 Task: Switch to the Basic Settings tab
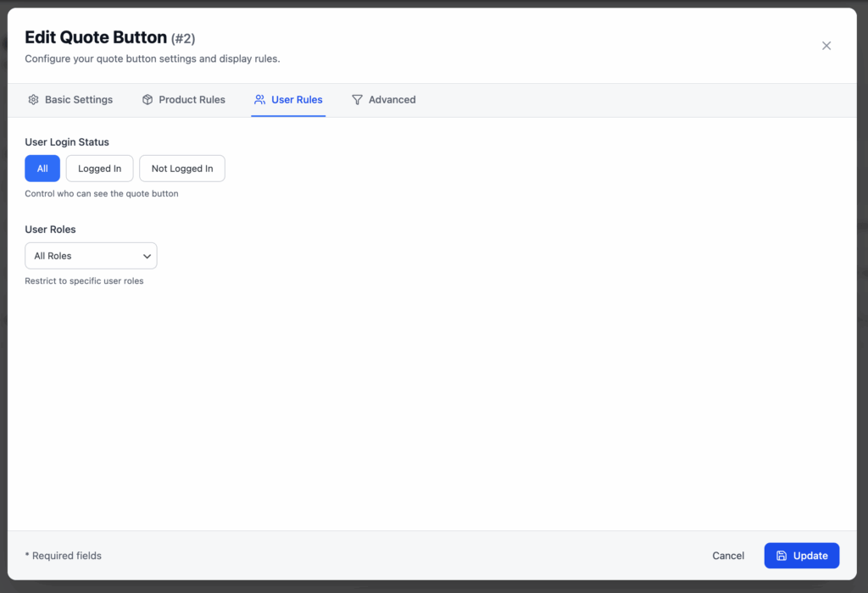coord(78,100)
